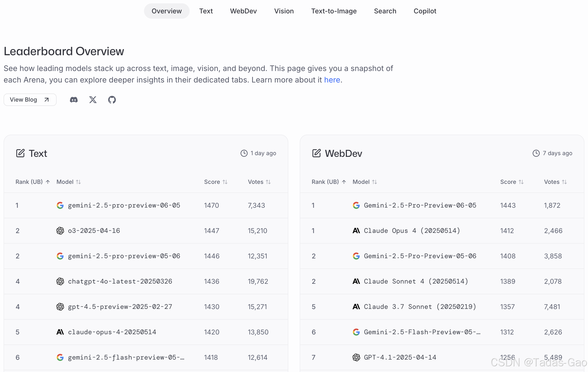Click votes value 13,850

[258, 332]
